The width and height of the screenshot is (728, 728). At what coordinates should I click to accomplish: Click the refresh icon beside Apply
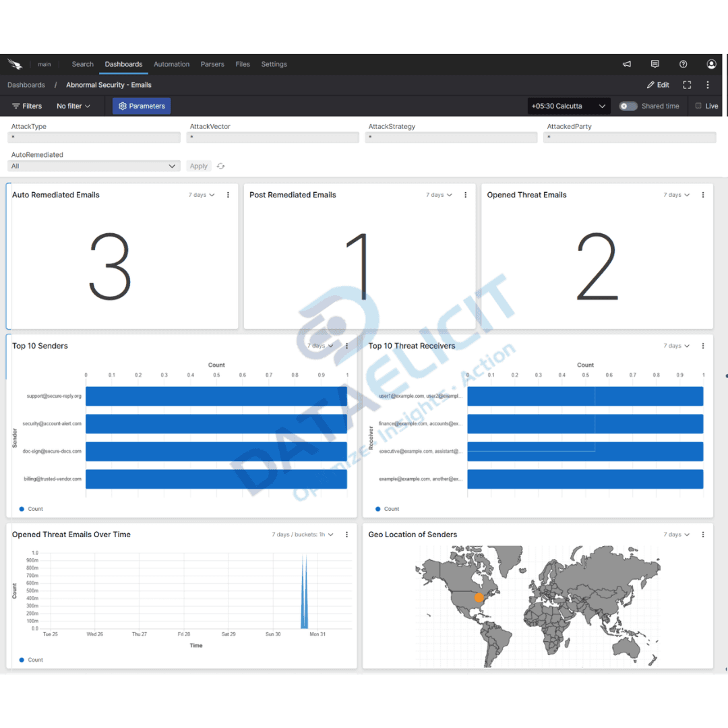[x=220, y=166]
